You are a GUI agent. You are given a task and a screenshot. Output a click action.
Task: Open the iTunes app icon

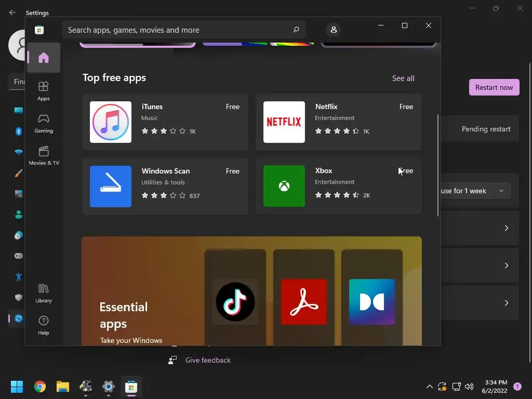point(111,122)
